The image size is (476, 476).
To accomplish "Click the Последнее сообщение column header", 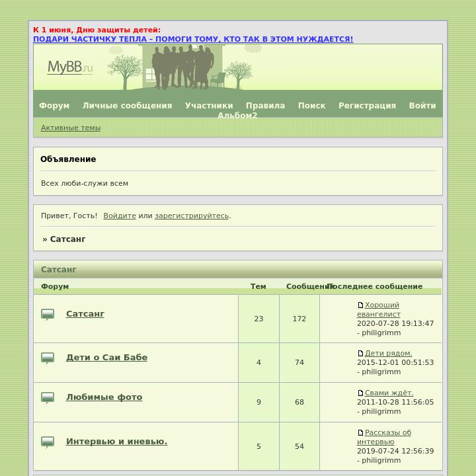I will tap(376, 286).
